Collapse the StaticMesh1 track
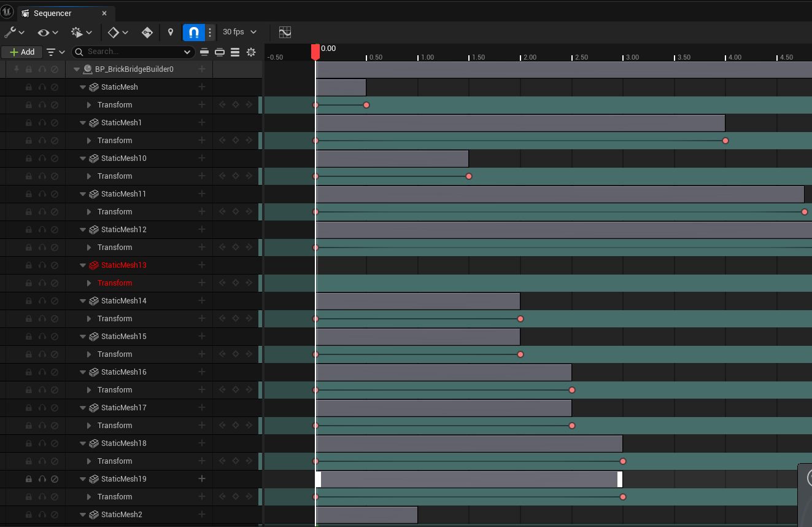The width and height of the screenshot is (812, 527). (x=83, y=123)
